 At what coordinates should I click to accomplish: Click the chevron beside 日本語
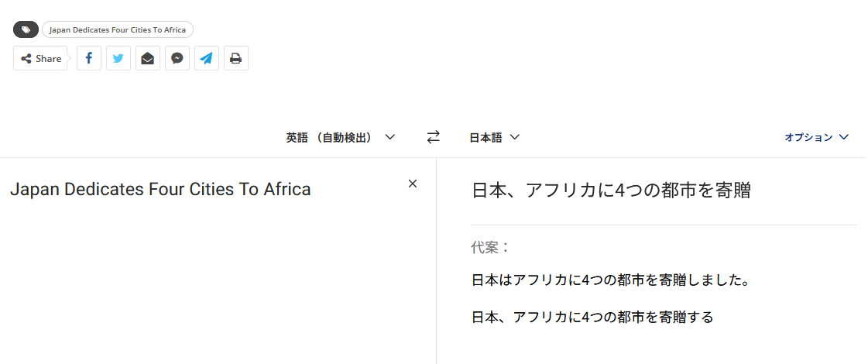[x=514, y=137]
